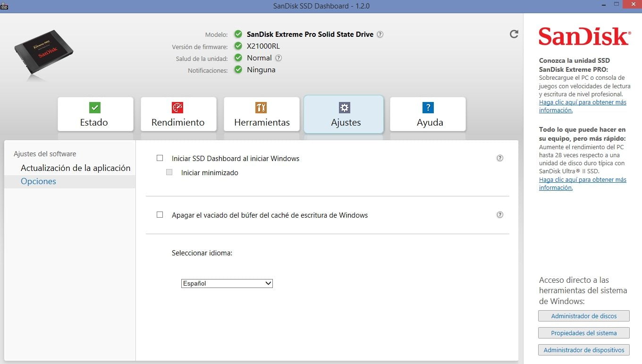The height and width of the screenshot is (364, 642).
Task: Open Propiedades del sistema
Action: pyautogui.click(x=584, y=333)
